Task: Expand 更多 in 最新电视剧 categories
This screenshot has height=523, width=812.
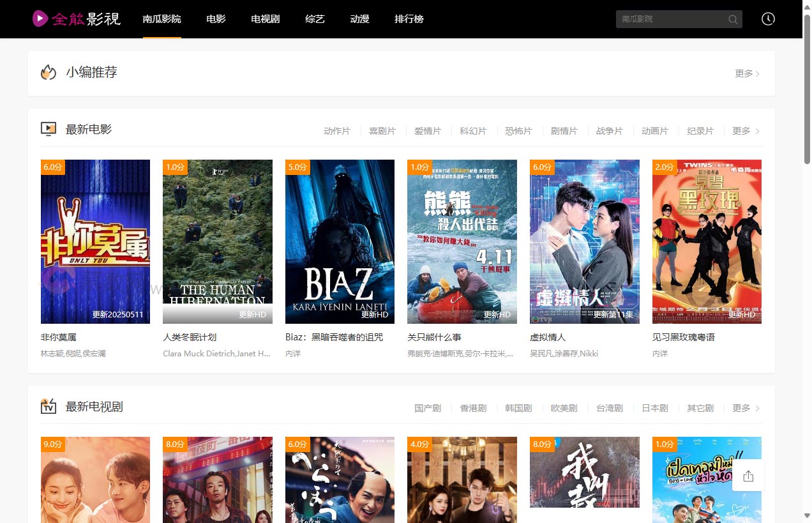Action: pyautogui.click(x=745, y=408)
